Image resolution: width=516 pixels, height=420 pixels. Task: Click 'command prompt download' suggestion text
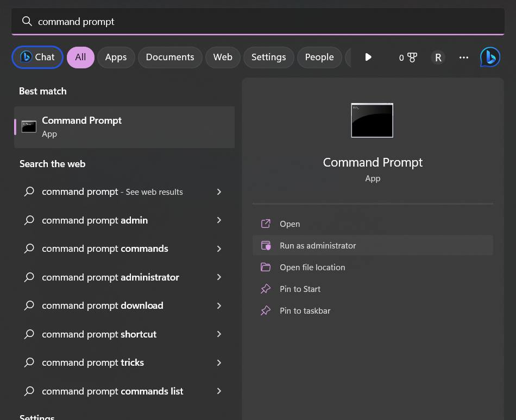pos(102,306)
